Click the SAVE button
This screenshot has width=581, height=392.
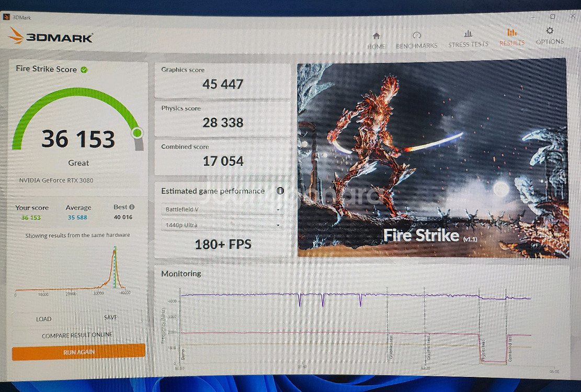coord(110,317)
